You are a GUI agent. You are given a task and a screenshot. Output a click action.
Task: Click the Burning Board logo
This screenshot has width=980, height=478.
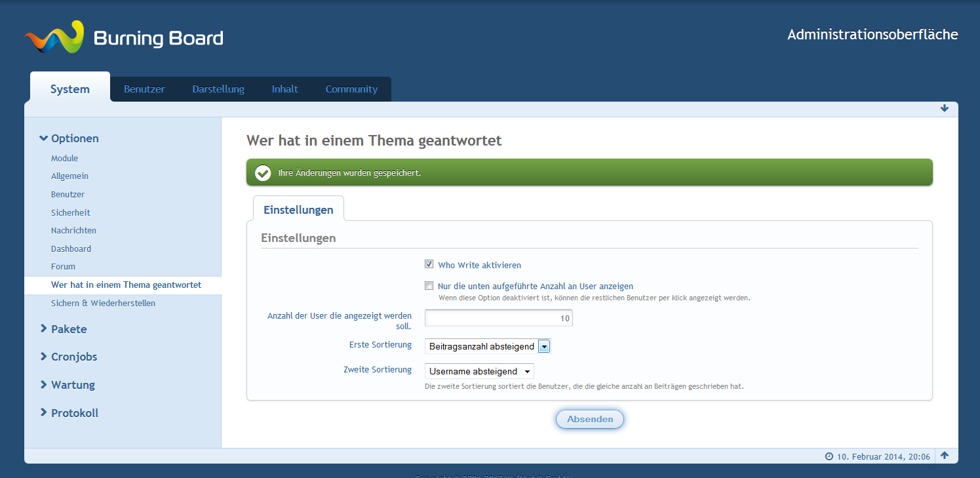(124, 38)
